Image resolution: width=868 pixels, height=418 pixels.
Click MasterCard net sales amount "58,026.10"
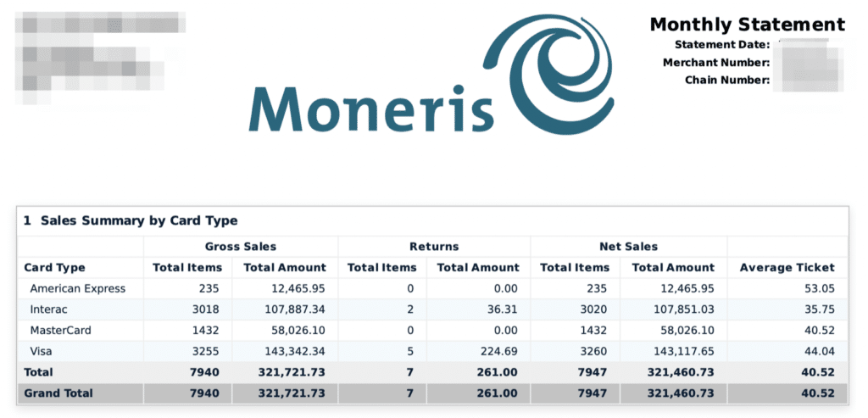point(687,331)
